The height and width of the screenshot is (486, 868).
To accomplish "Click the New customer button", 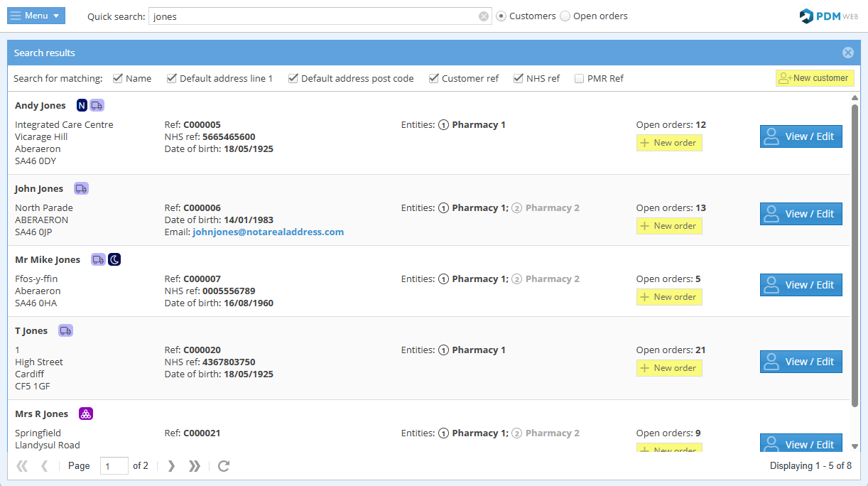I will click(x=814, y=78).
